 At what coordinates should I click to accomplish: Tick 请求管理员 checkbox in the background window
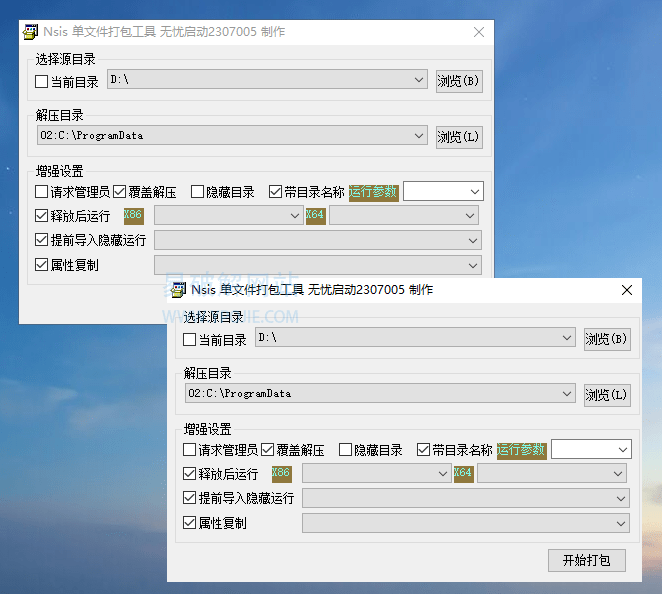42,192
